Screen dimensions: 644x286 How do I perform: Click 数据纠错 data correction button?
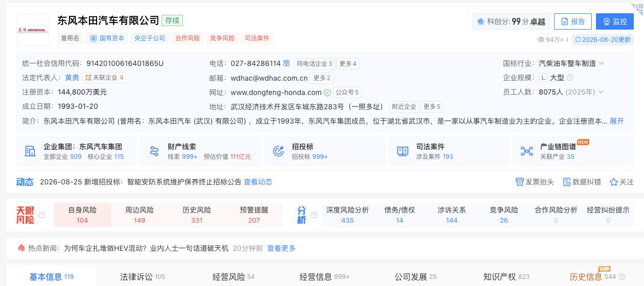click(x=582, y=182)
